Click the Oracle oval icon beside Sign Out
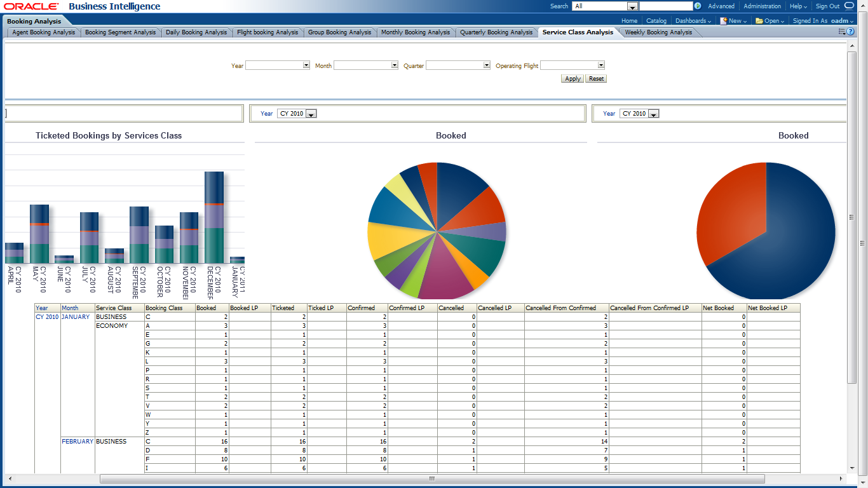 (x=850, y=6)
